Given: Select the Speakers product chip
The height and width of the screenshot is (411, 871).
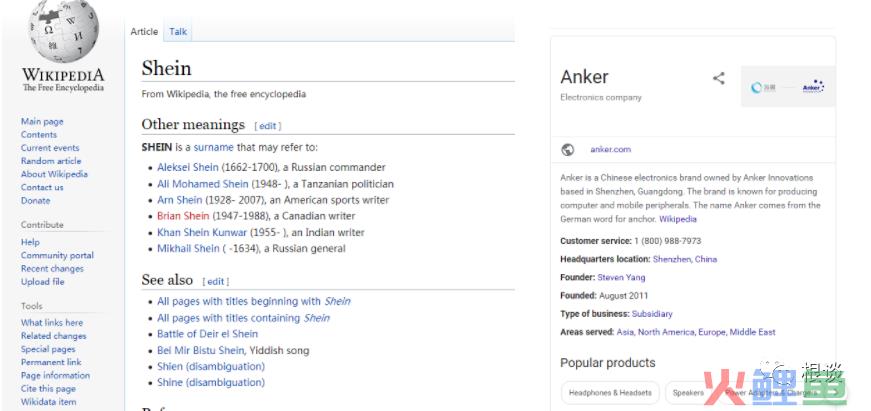Looking at the screenshot, I should pyautogui.click(x=688, y=393).
